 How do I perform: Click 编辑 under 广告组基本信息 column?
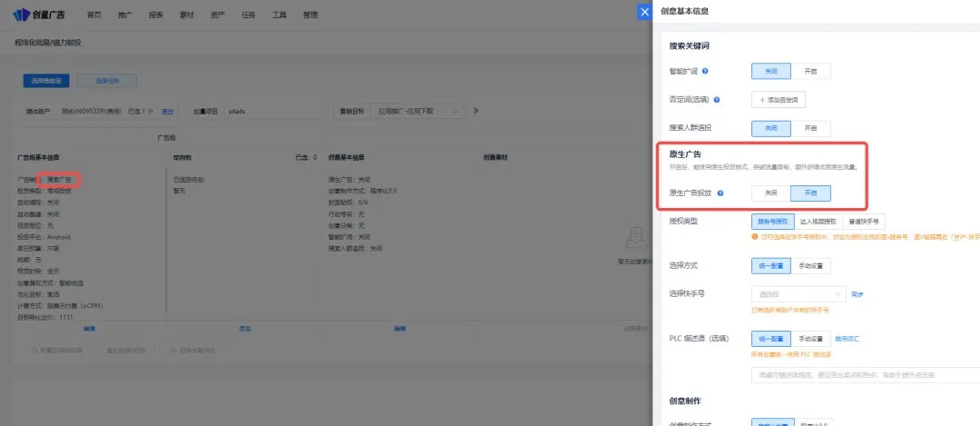(89, 328)
